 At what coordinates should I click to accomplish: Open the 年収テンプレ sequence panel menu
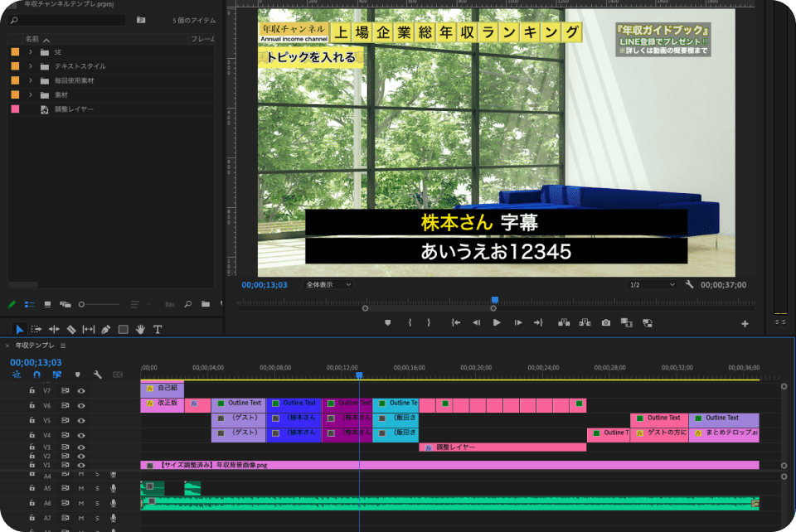tap(63, 346)
